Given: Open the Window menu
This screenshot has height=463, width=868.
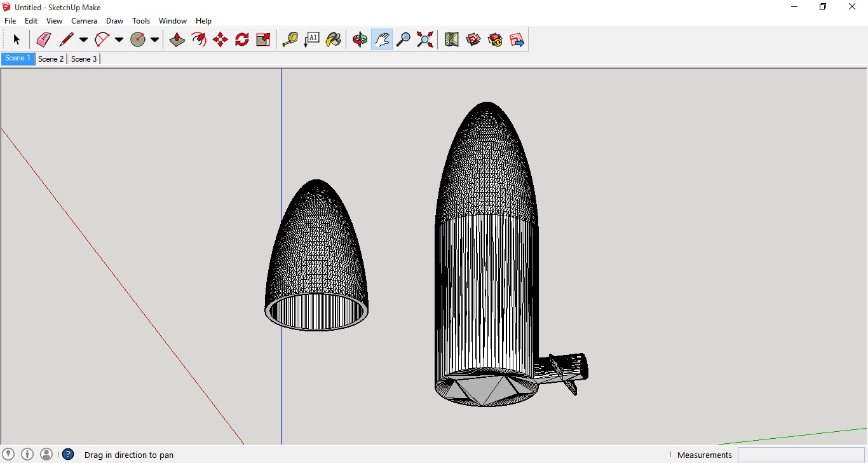Looking at the screenshot, I should click(x=173, y=21).
